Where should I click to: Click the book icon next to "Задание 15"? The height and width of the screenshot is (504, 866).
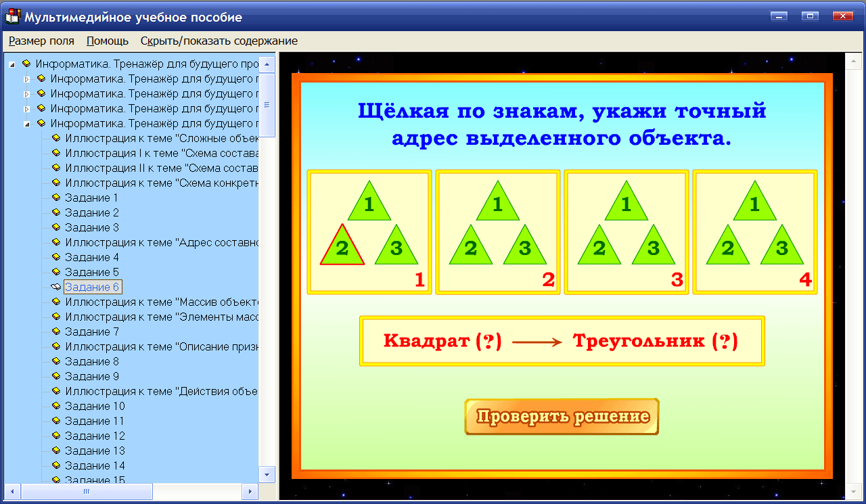[55, 480]
